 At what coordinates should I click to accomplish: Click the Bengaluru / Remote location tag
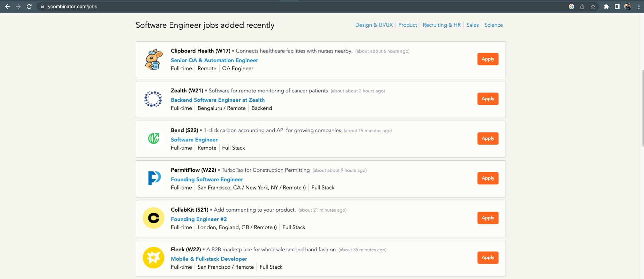222,108
